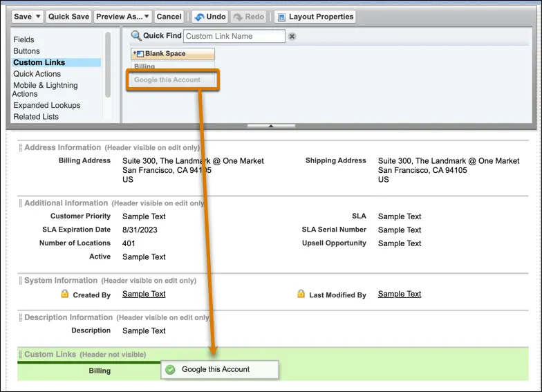Click the green check icon on dragged item

click(170, 369)
